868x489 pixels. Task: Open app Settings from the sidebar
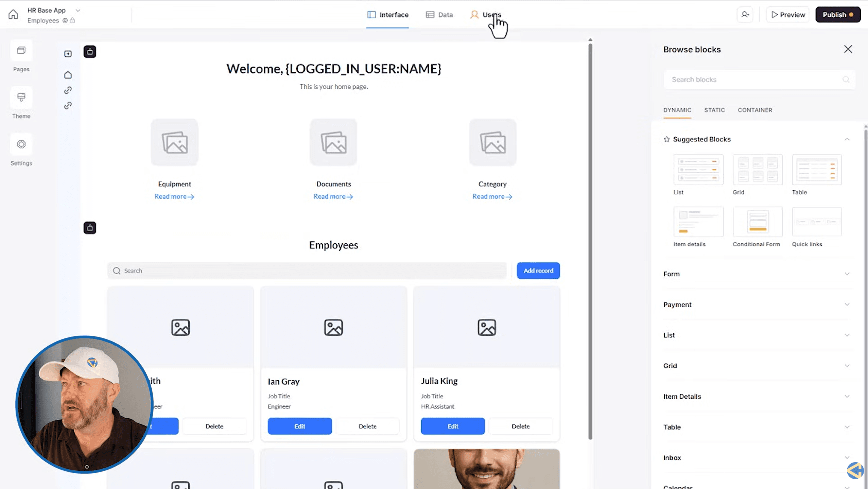pos(21,150)
